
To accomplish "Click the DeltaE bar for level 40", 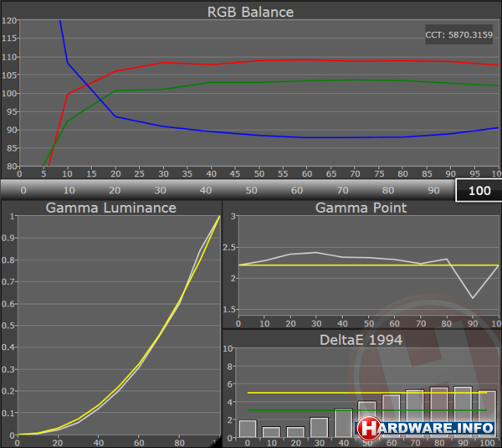I will 343,423.
